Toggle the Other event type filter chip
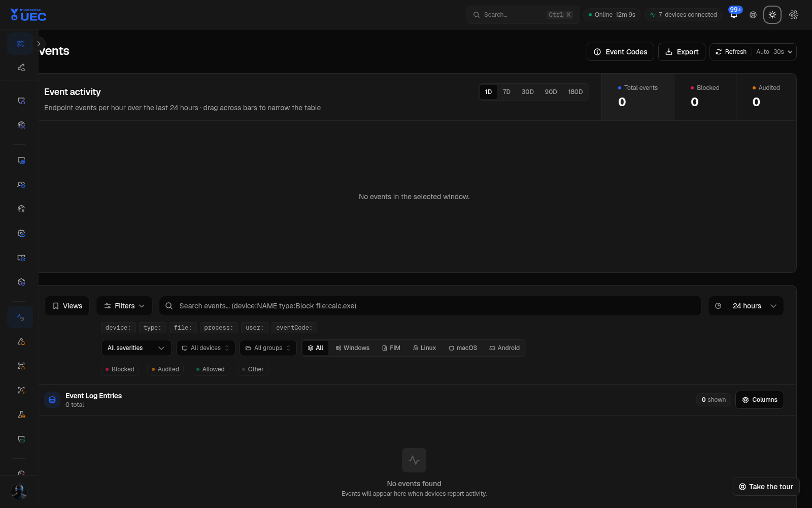This screenshot has width=812, height=508. [x=253, y=369]
